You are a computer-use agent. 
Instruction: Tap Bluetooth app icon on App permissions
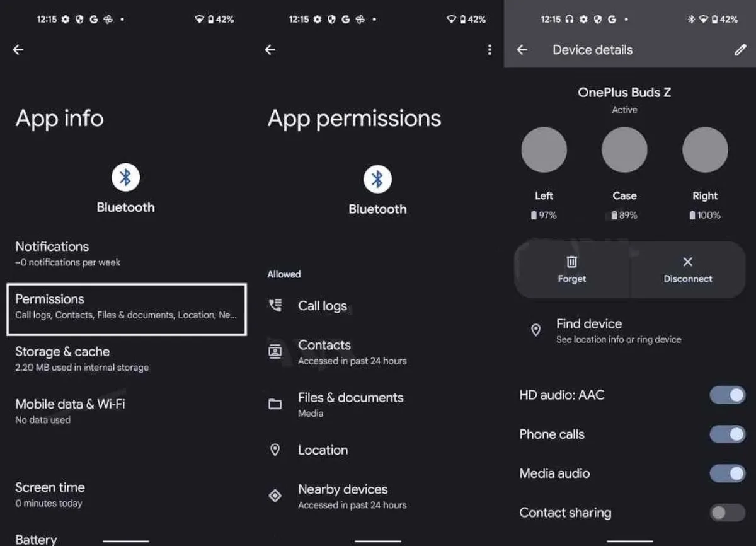coord(377,180)
